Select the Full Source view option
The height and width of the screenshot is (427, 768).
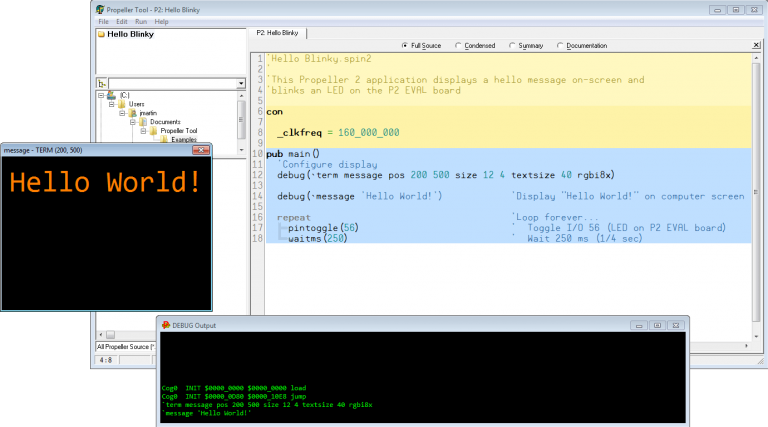point(404,45)
